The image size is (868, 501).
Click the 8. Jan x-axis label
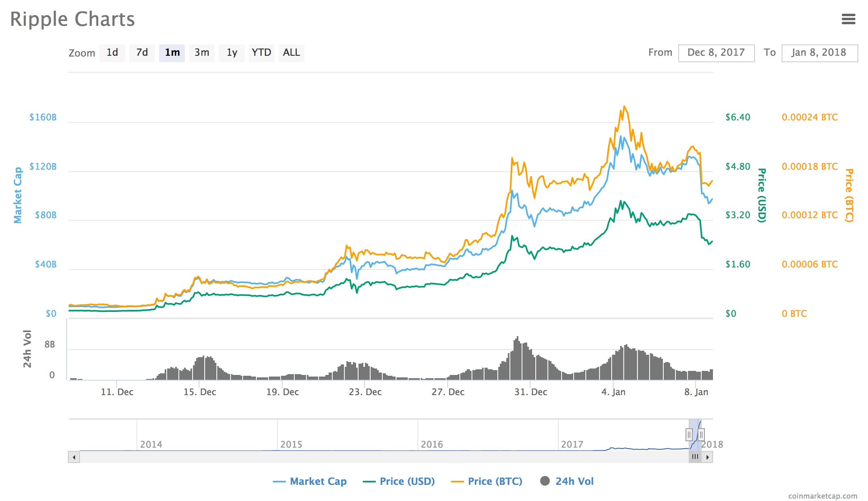click(x=696, y=392)
